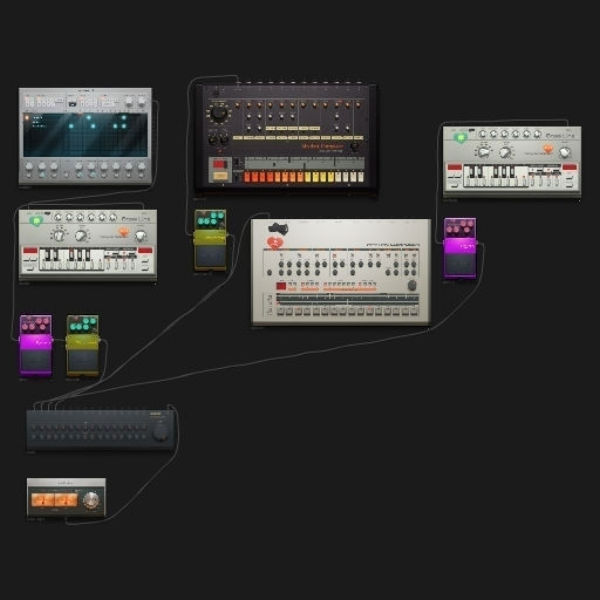The height and width of the screenshot is (600, 600).
Task: Click the first top-row knob on the dark mixer
Action: (33, 427)
